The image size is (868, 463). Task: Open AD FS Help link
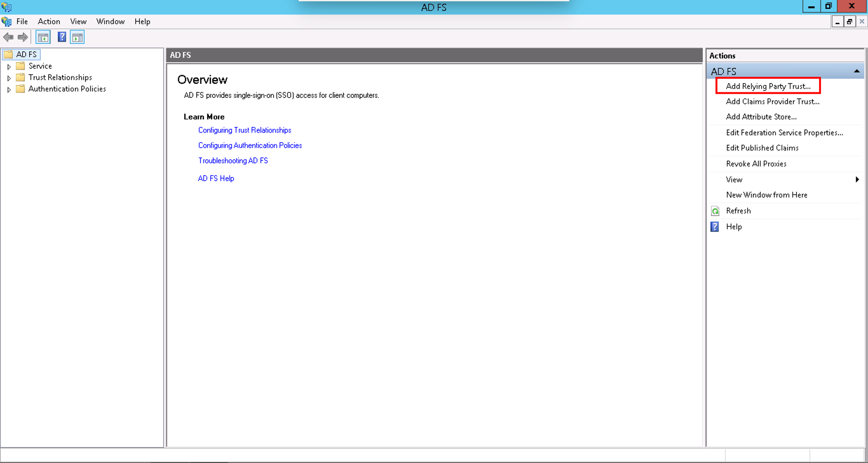(x=216, y=178)
